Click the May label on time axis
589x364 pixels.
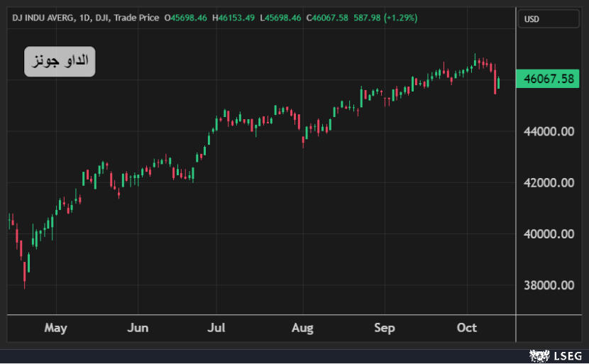[x=55, y=328]
